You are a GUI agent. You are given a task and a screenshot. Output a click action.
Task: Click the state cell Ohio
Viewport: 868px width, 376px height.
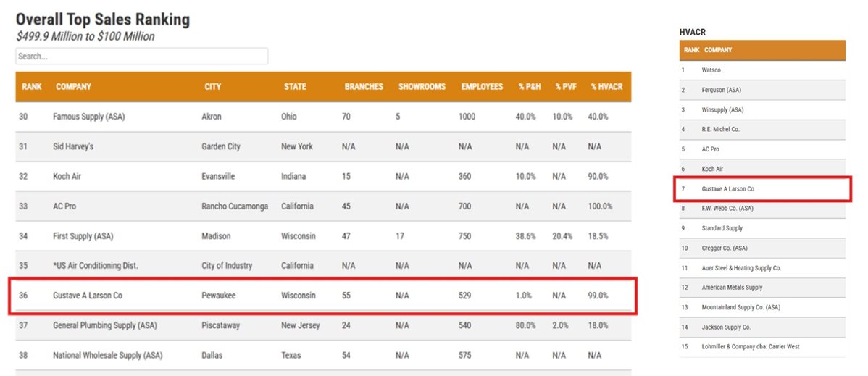[289, 117]
